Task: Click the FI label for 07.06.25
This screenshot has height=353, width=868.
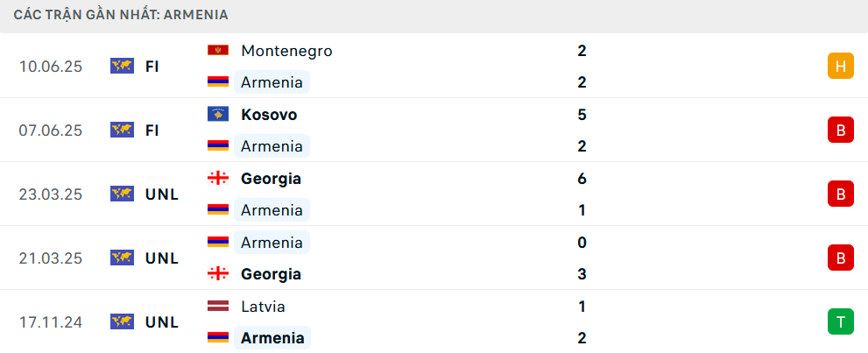Action: (152, 130)
